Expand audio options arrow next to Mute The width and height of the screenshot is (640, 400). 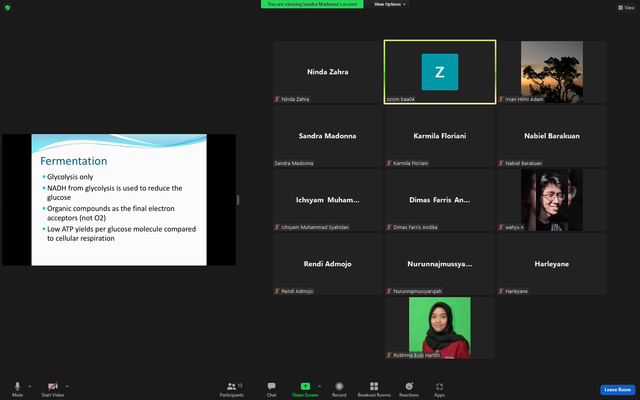click(29, 386)
